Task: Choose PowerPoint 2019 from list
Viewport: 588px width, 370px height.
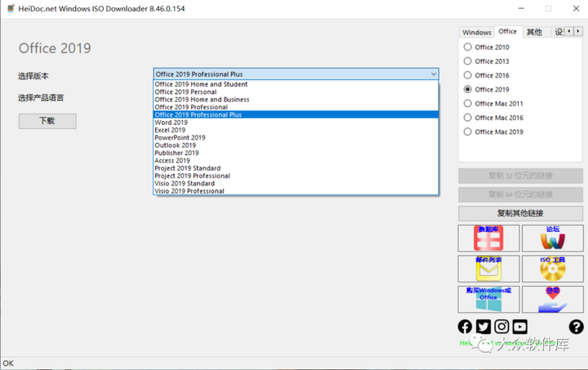Action: (296, 137)
